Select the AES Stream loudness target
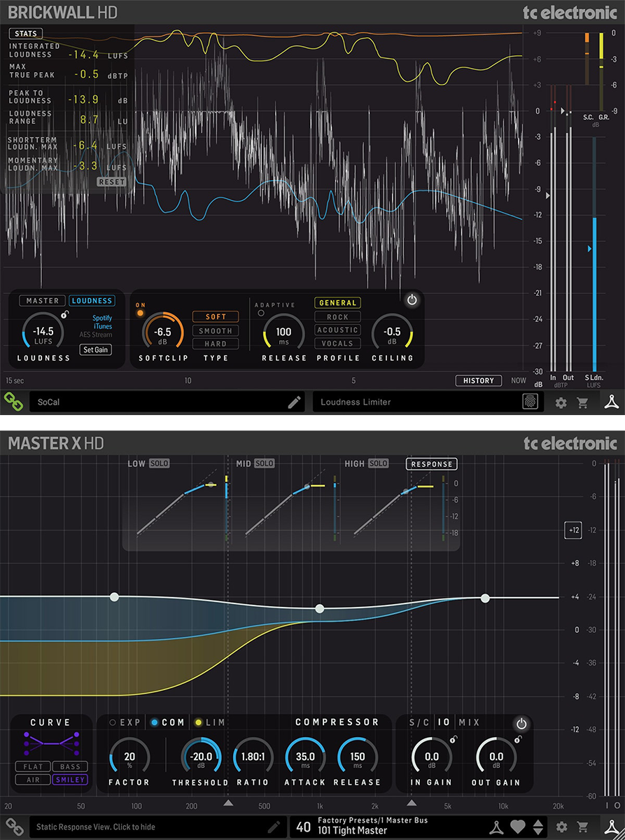 tap(96, 335)
